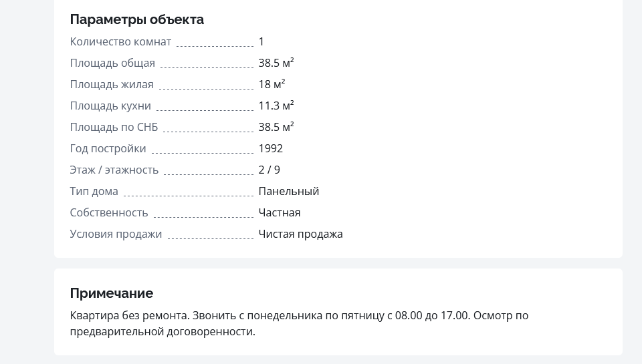
Task: Select the "Площадь по СНБ" label
Action: pyautogui.click(x=114, y=127)
